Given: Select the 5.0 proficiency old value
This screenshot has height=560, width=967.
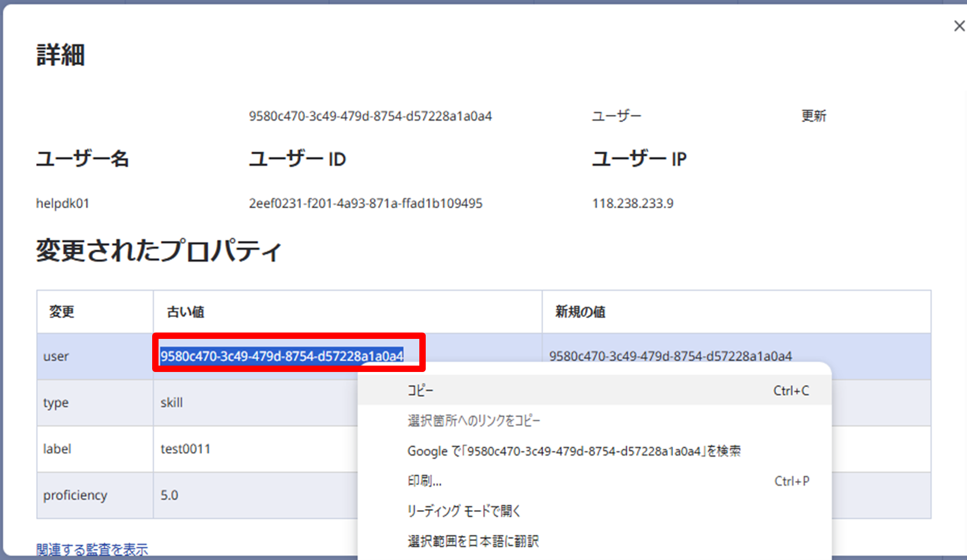Looking at the screenshot, I should (169, 495).
